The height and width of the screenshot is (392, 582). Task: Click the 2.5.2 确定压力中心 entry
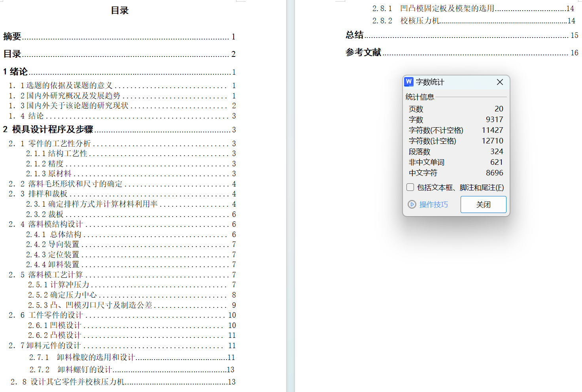tap(132, 295)
